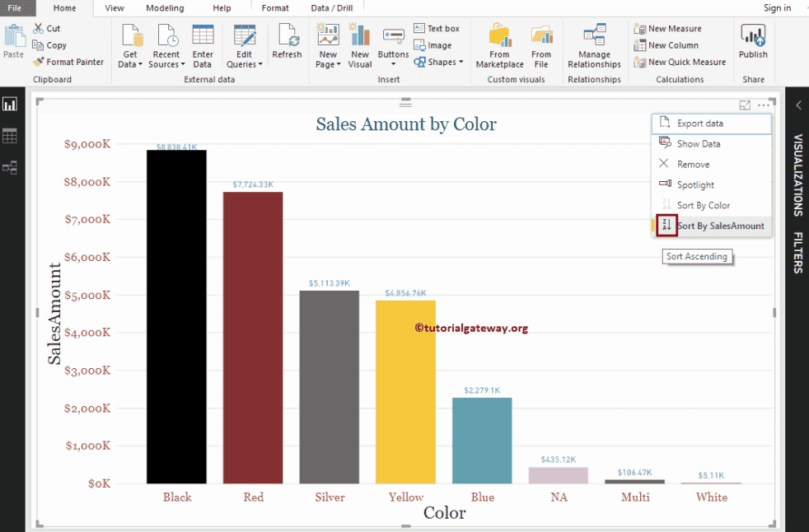
Task: Import a custom visual From Marketplace
Action: pos(499,45)
